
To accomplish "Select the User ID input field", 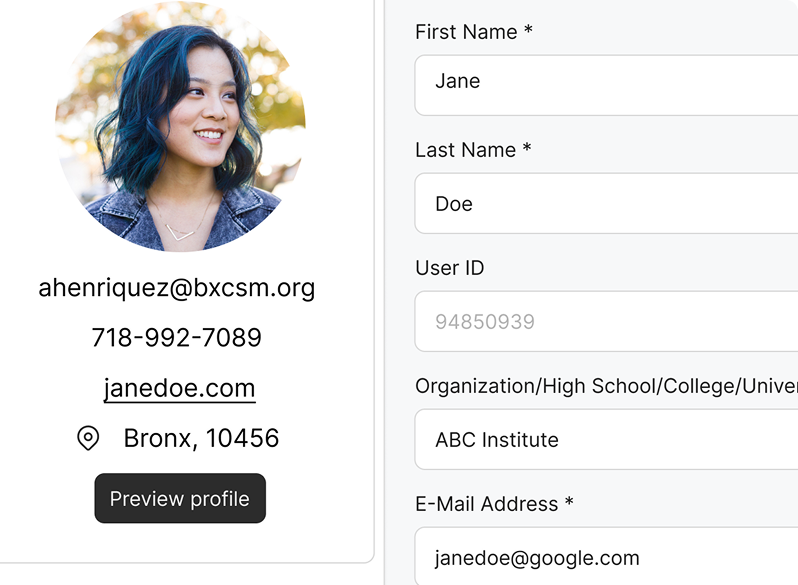I will point(606,321).
